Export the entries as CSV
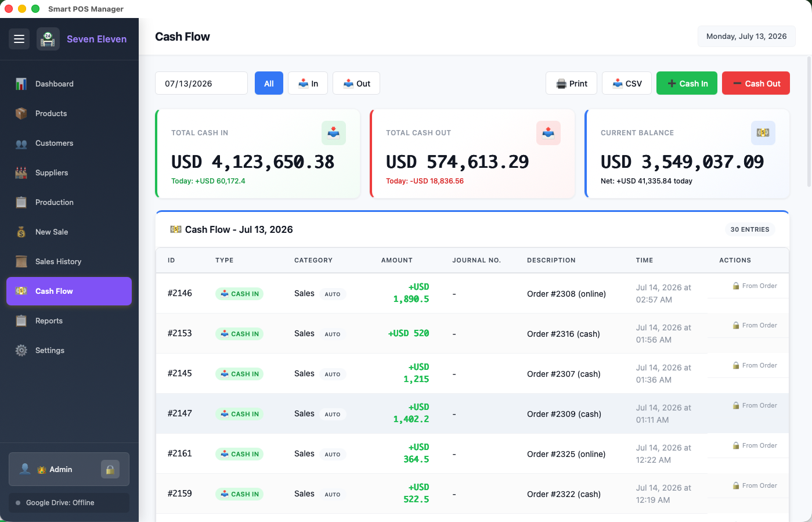The width and height of the screenshot is (812, 522). click(x=627, y=83)
